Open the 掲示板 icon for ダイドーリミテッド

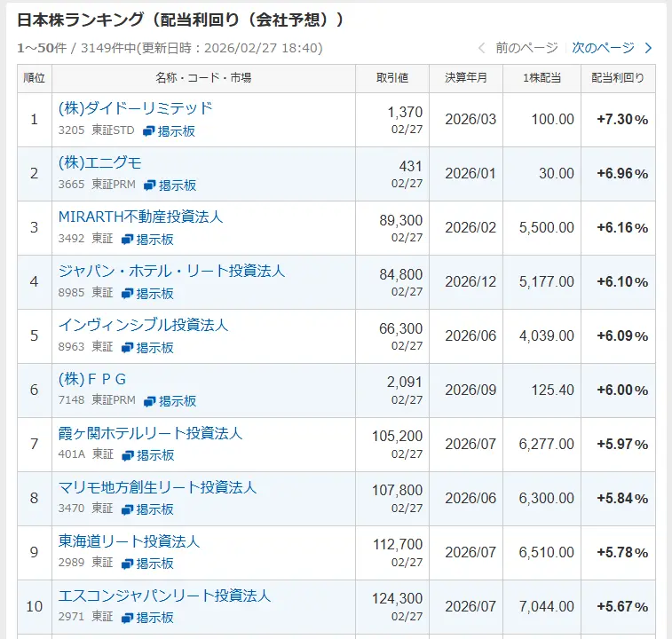point(149,131)
